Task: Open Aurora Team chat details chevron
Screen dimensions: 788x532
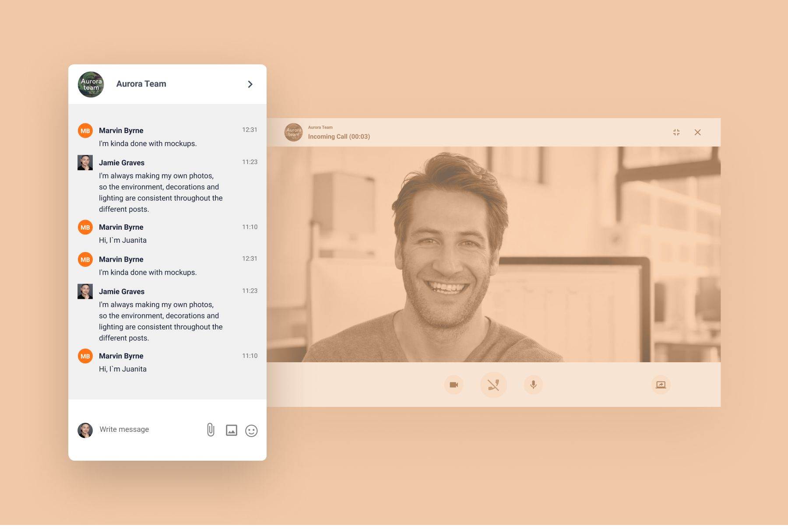Action: click(250, 84)
